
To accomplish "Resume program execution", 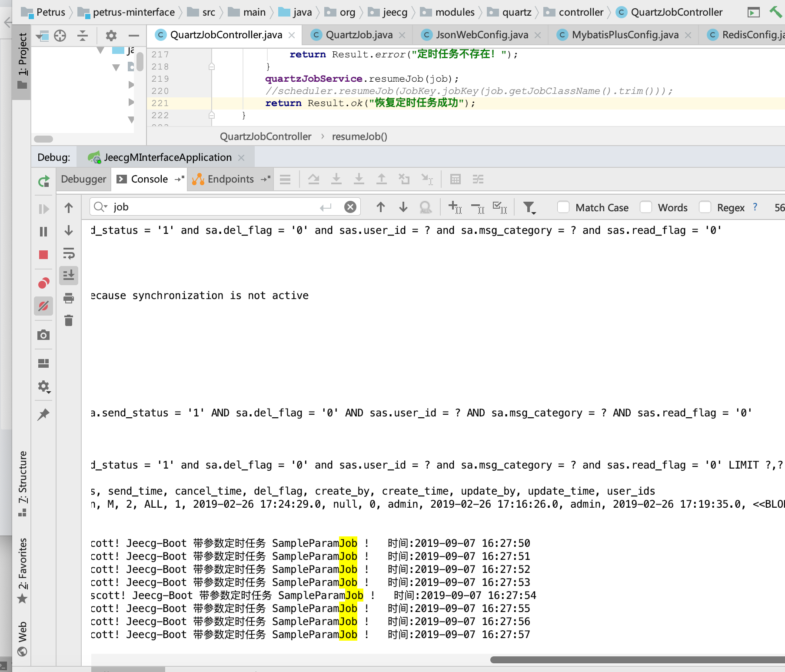I will coord(43,209).
